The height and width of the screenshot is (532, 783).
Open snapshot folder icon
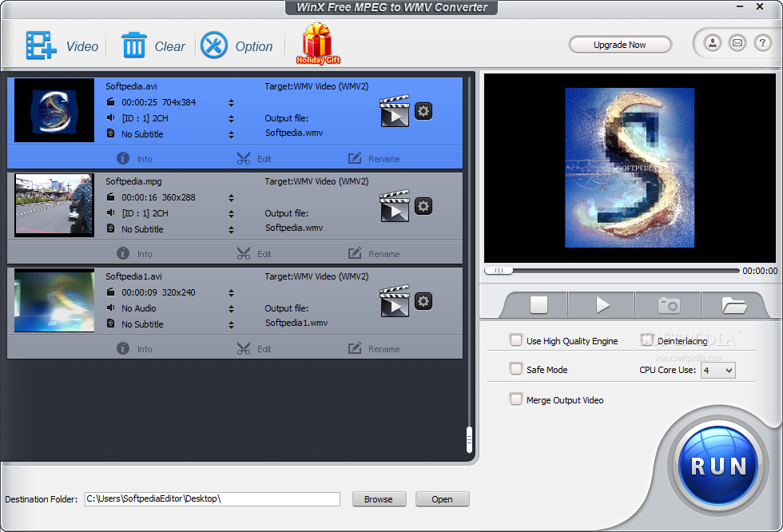pos(733,304)
